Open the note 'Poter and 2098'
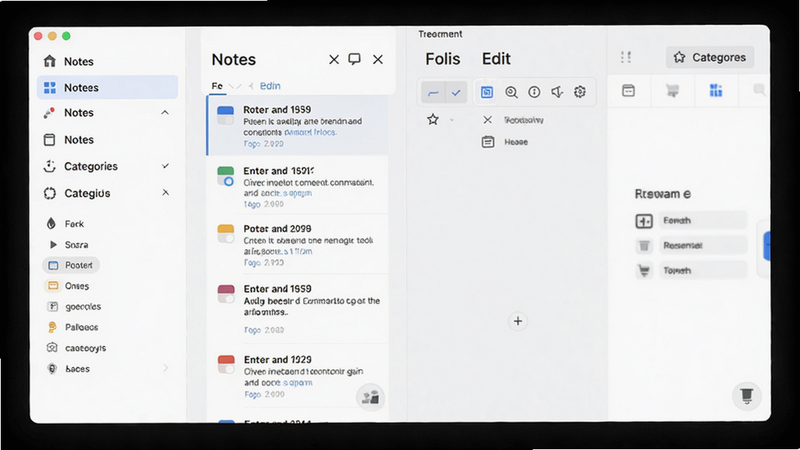The height and width of the screenshot is (450, 800). pos(297,244)
